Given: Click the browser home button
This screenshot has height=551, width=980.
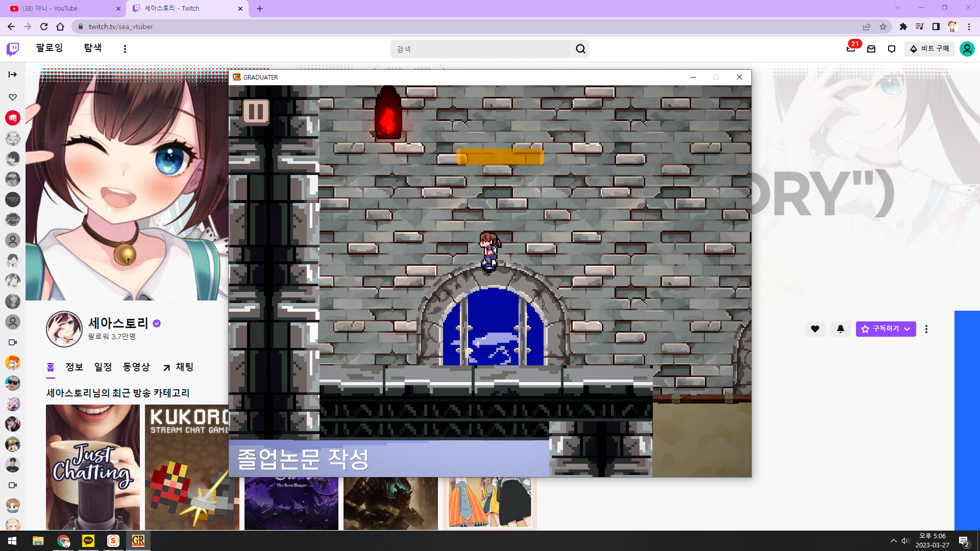Looking at the screenshot, I should 60,27.
